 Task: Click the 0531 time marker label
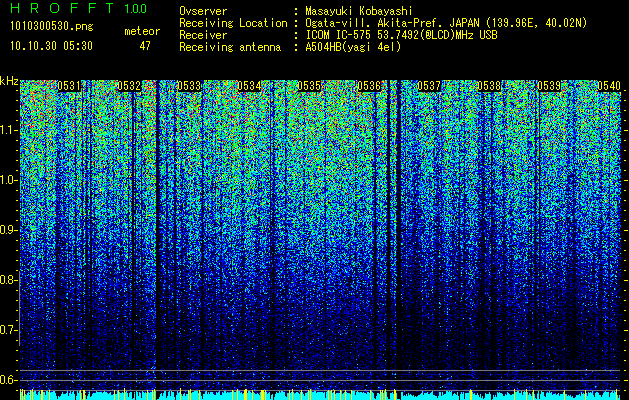[x=69, y=86]
